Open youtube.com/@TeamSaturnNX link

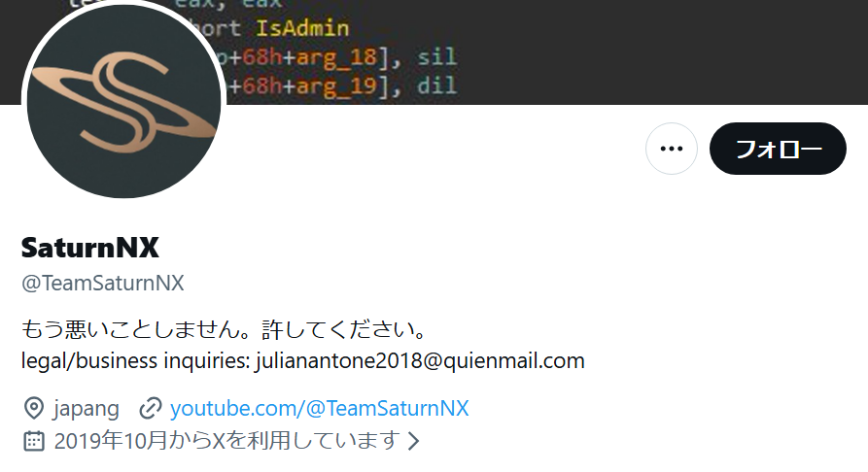(319, 408)
